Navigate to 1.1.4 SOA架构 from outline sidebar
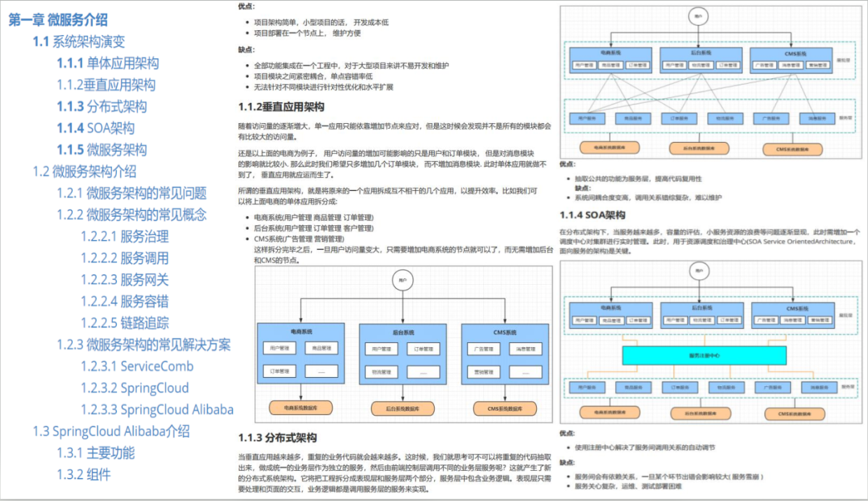The image size is (868, 501). [x=96, y=128]
